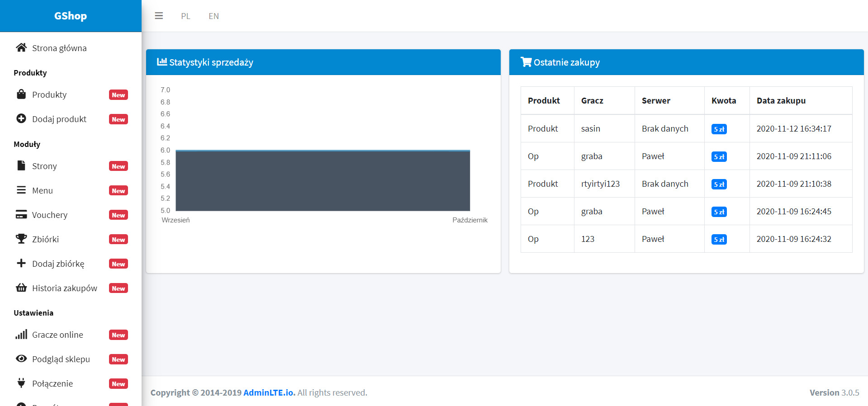Screen dimensions: 868x406
Task: Click the signal bars Gracze online icon
Action: click(21, 334)
